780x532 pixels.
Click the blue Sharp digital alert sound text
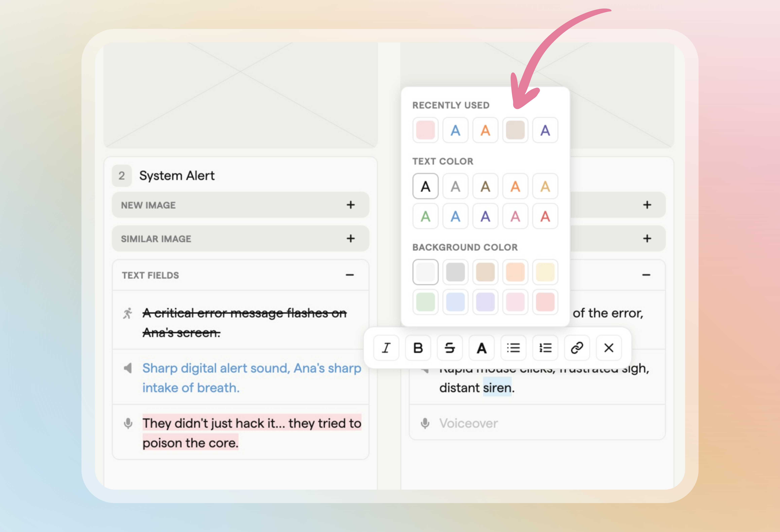tap(252, 378)
